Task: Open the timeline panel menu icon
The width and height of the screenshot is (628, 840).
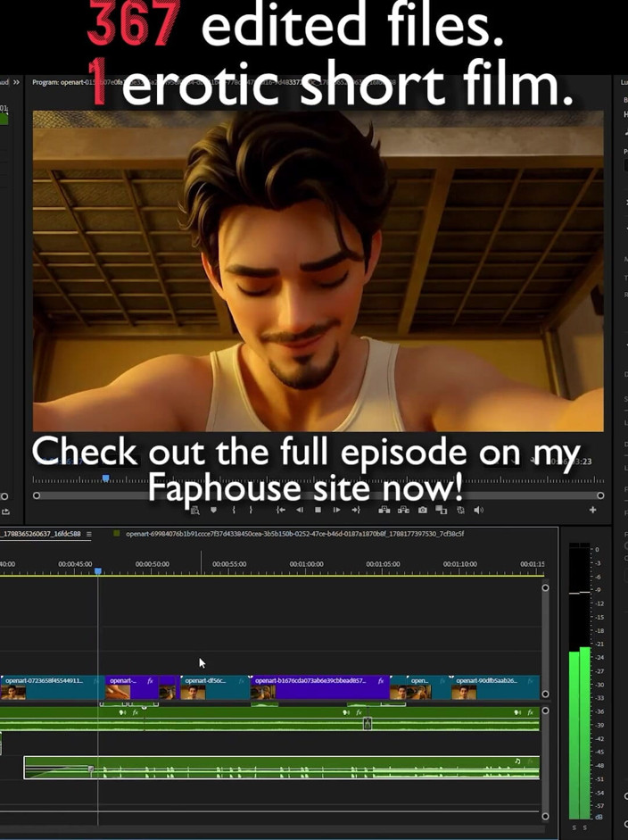Action: tap(89, 534)
